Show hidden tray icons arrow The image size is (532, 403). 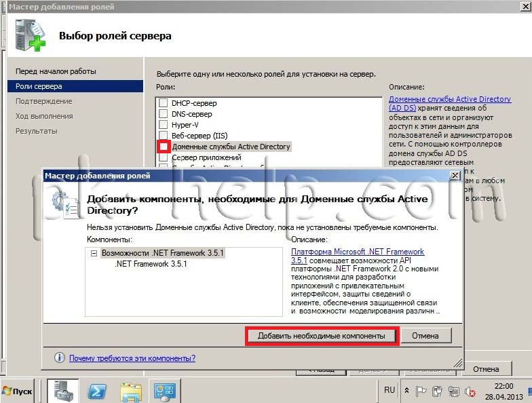tap(406, 391)
